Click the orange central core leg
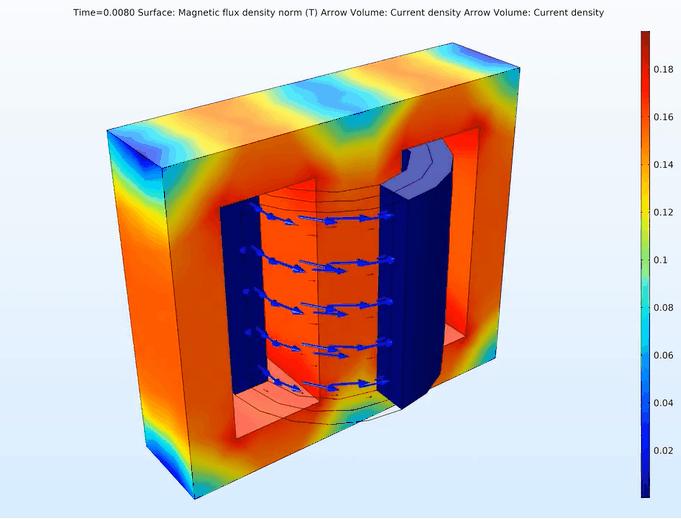This screenshot has height=519, width=681. coord(290,290)
